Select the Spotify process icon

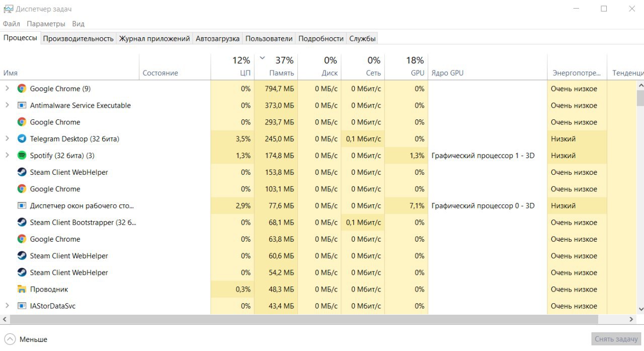point(22,155)
